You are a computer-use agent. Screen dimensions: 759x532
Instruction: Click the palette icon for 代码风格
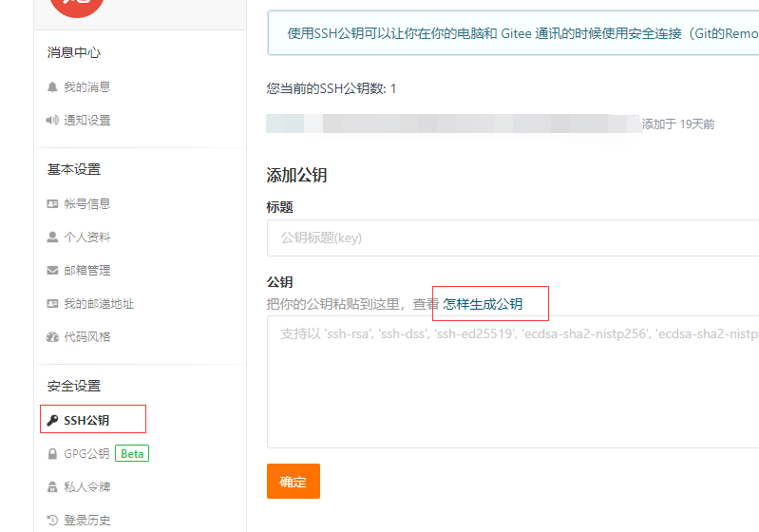[x=52, y=337]
